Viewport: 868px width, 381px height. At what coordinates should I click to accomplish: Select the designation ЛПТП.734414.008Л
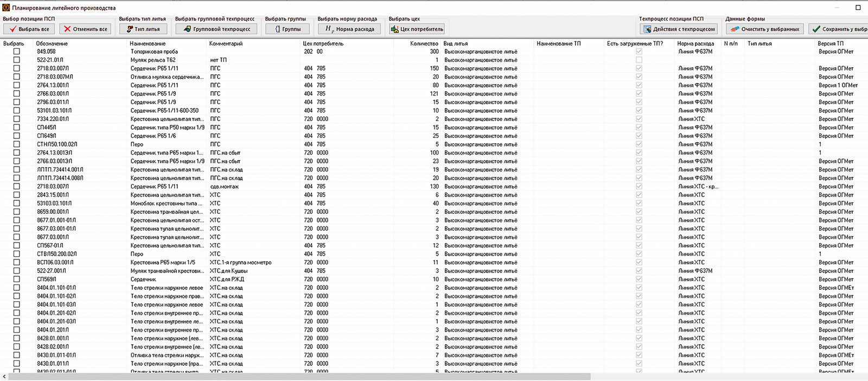coord(60,178)
